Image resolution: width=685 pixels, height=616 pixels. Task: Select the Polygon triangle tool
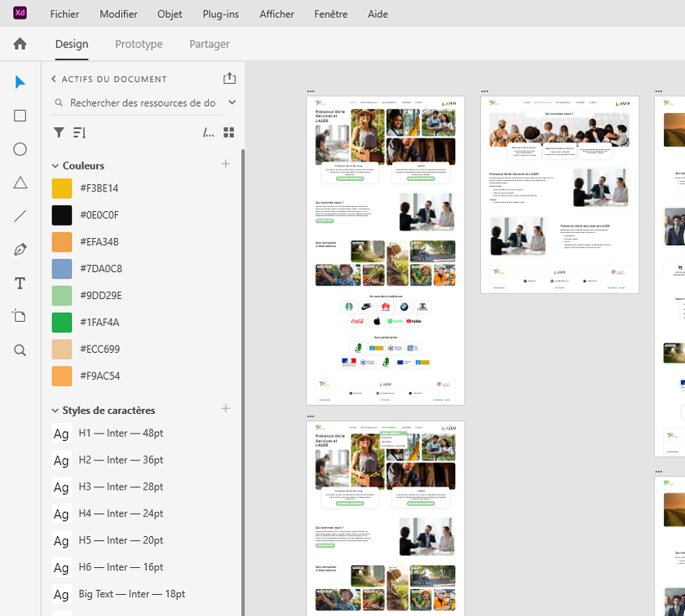tap(20, 183)
